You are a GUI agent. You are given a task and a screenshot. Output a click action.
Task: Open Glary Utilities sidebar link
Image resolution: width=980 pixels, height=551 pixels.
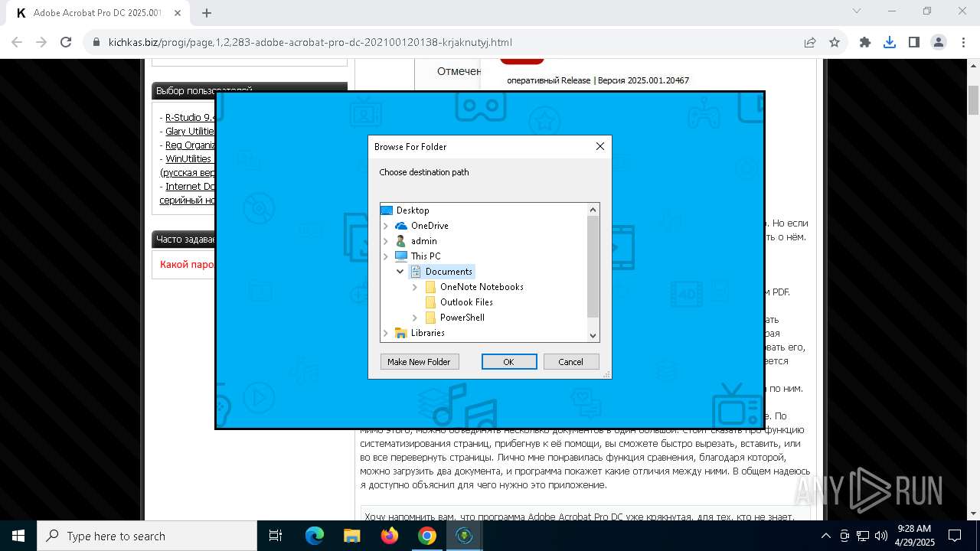[x=190, y=131]
